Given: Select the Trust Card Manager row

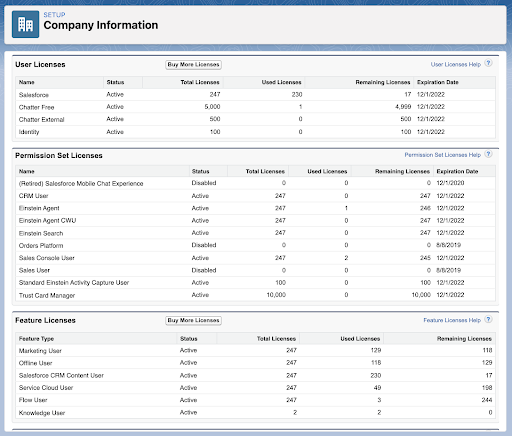Looking at the screenshot, I should tap(255, 295).
